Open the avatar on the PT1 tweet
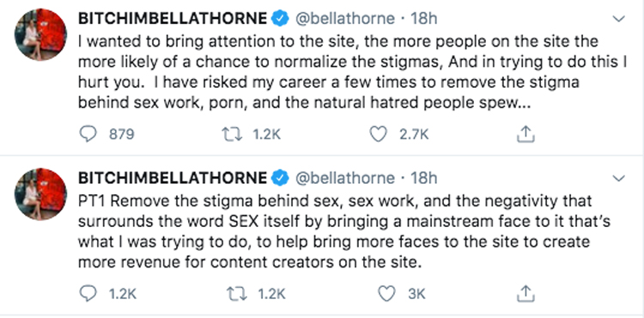Screen dimensions: 644x318 pyautogui.click(x=40, y=194)
